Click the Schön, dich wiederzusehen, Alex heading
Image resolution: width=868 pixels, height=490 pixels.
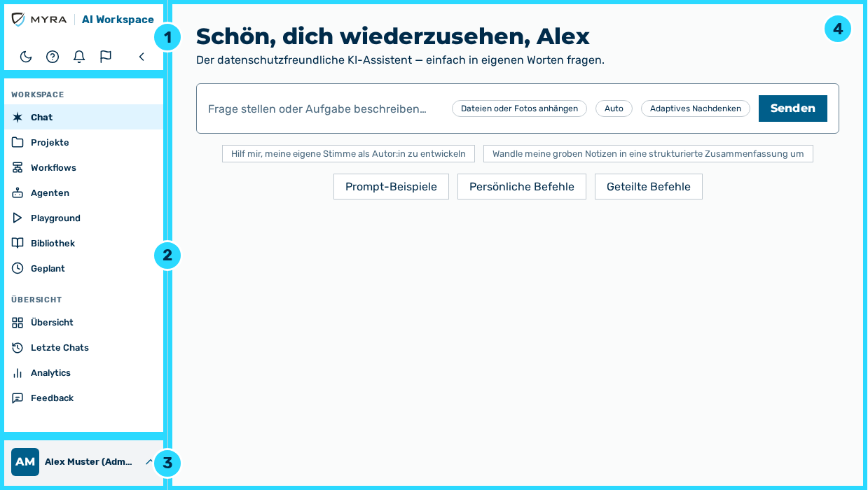pos(393,36)
